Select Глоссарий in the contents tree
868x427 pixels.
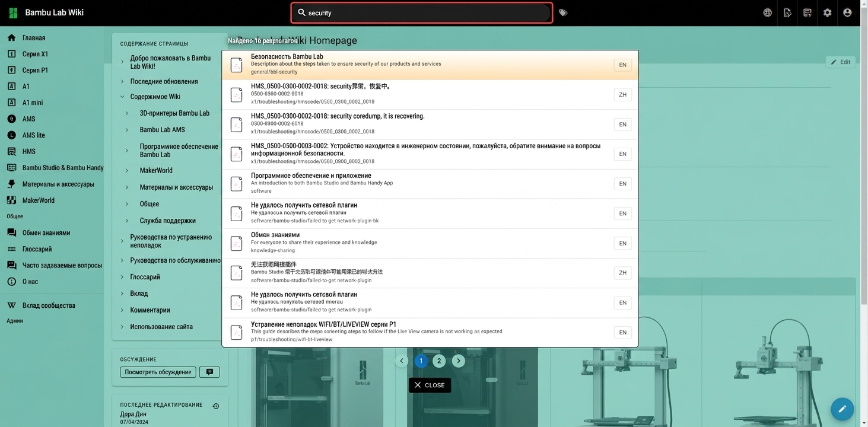145,277
